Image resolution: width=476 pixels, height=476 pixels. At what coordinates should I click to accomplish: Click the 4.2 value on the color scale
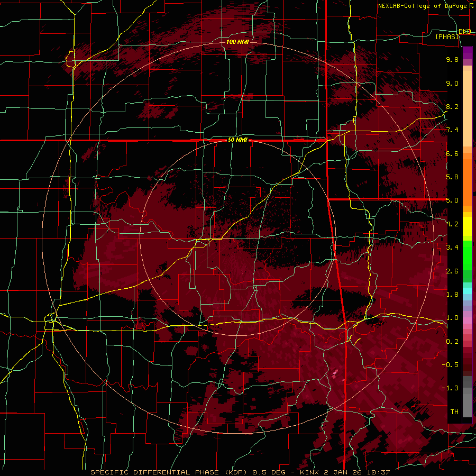point(452,224)
